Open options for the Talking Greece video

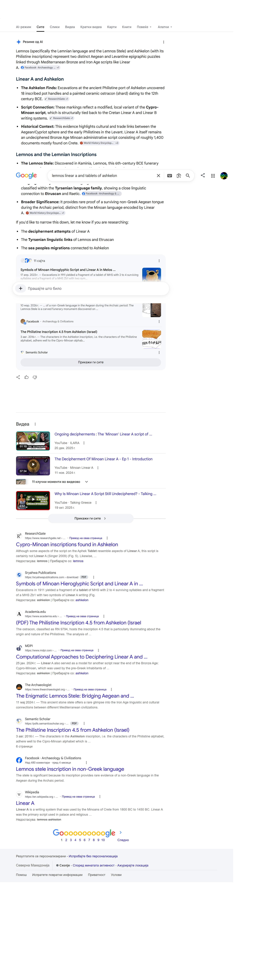click(96, 503)
